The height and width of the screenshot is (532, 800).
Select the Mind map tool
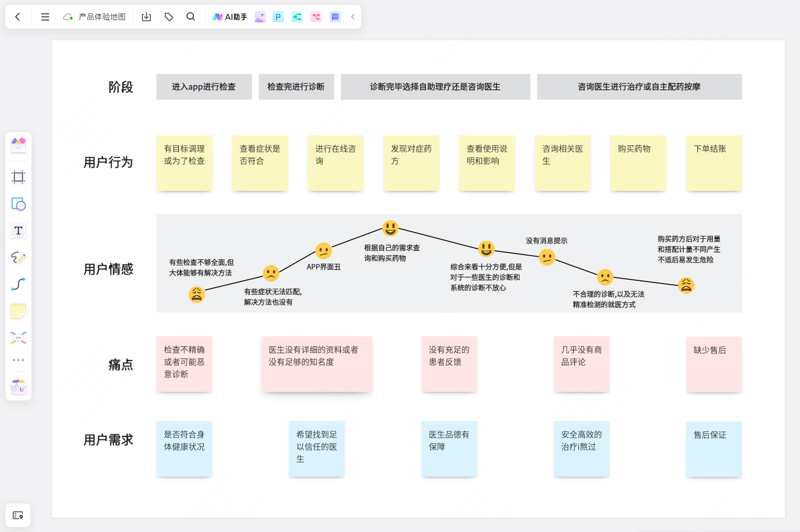click(18, 338)
